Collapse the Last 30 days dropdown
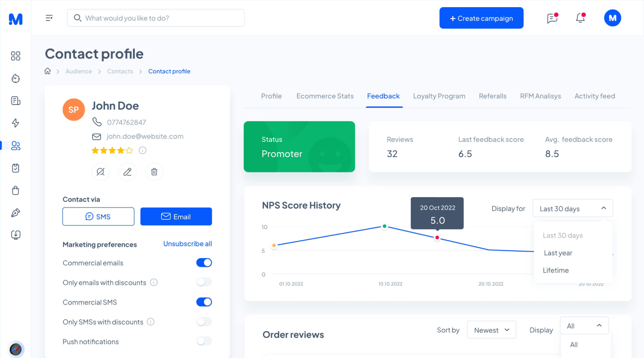The image size is (644, 358). coord(572,209)
